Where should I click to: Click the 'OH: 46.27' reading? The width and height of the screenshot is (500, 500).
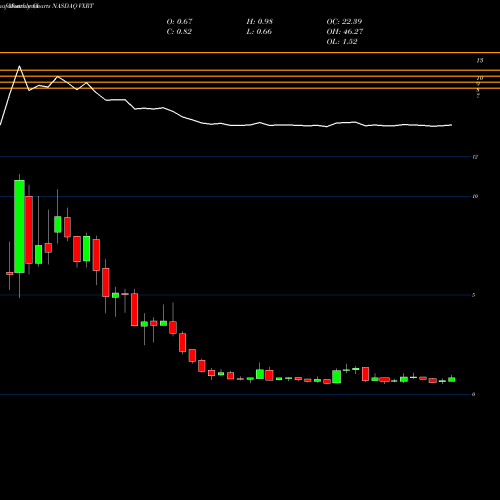(345, 32)
